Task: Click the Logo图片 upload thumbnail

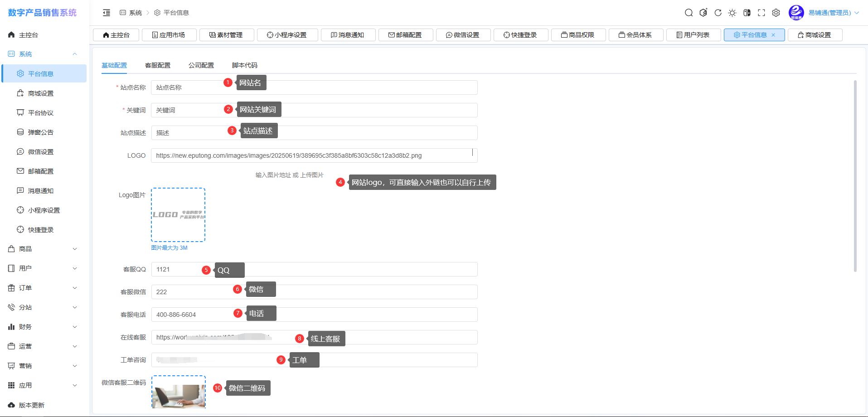Action: point(178,215)
